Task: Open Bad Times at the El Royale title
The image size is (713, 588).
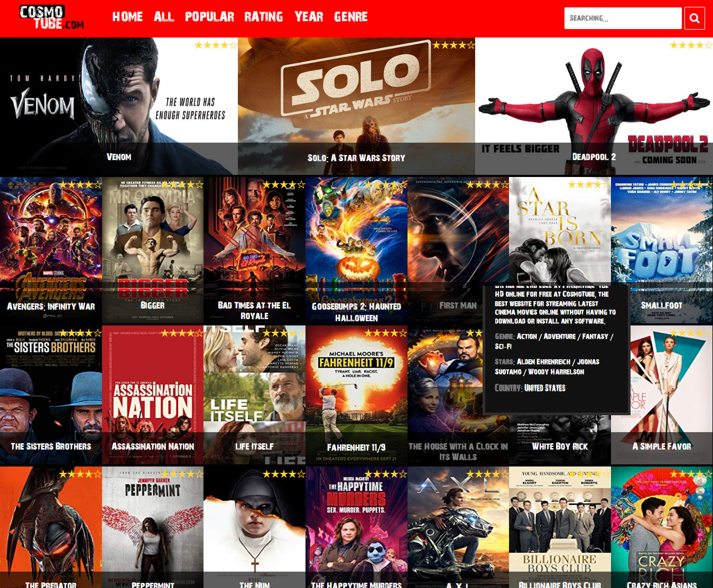Action: 254,311
